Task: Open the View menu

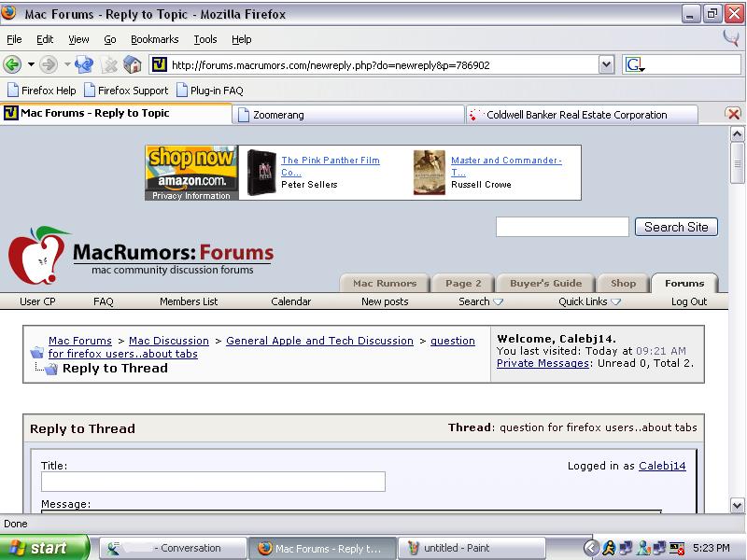Action: pos(78,39)
